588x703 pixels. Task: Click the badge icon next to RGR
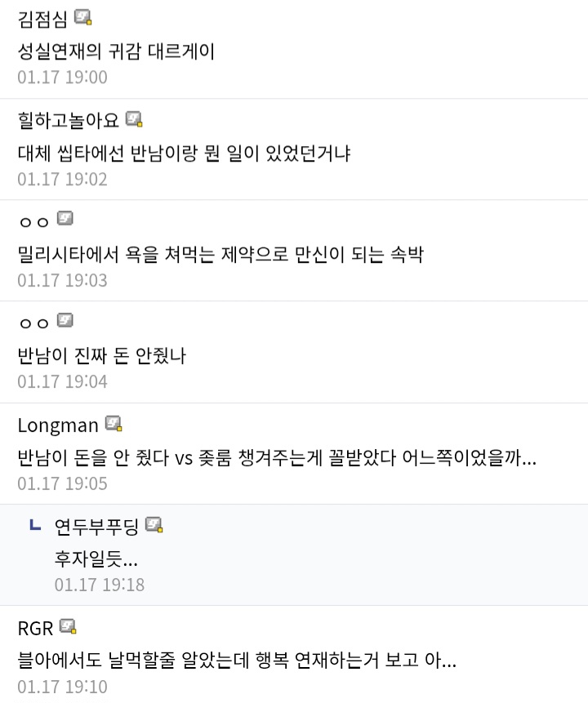68,627
